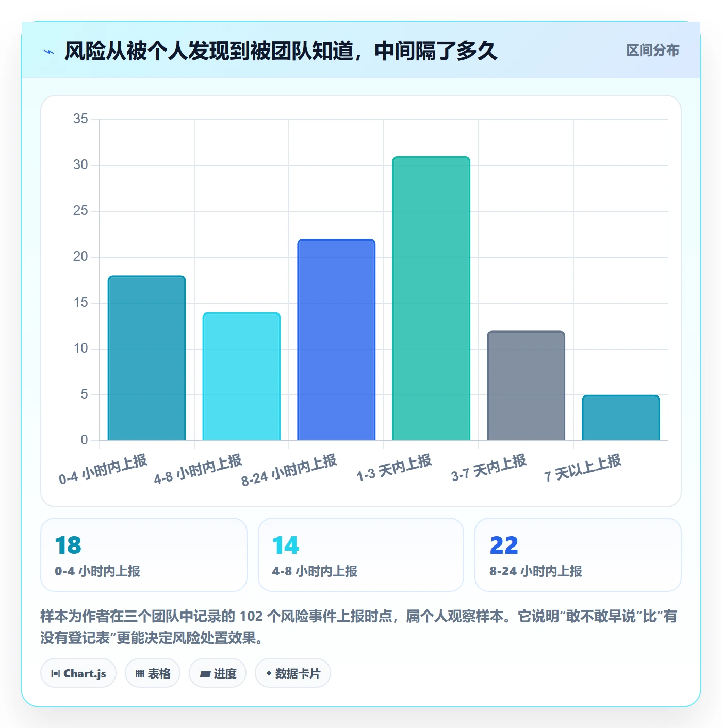Click the y-axis value 35

click(80, 119)
